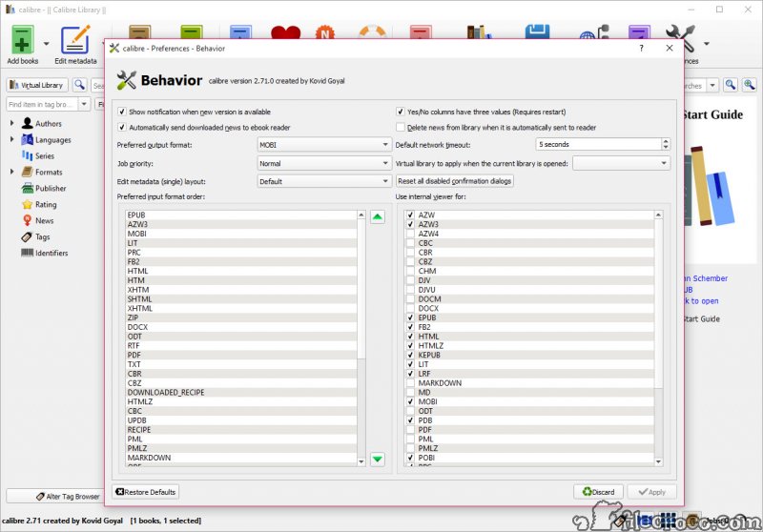Click the Publisher icon in tag browser
The width and height of the screenshot is (763, 532).
28,188
